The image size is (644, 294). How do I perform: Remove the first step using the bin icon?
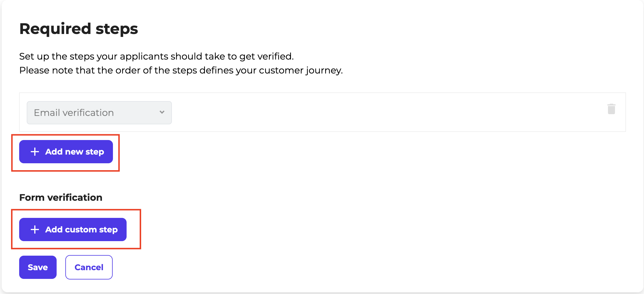coord(611,109)
